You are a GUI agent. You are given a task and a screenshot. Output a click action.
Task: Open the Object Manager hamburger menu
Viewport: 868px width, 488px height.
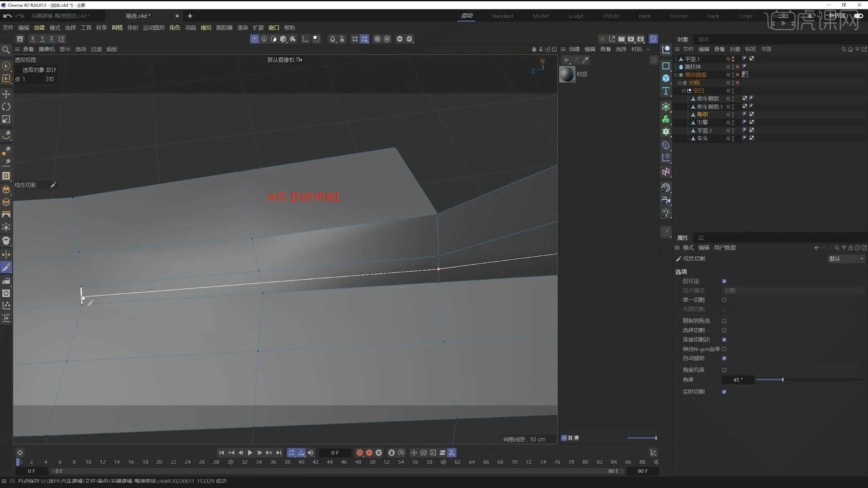(x=677, y=49)
